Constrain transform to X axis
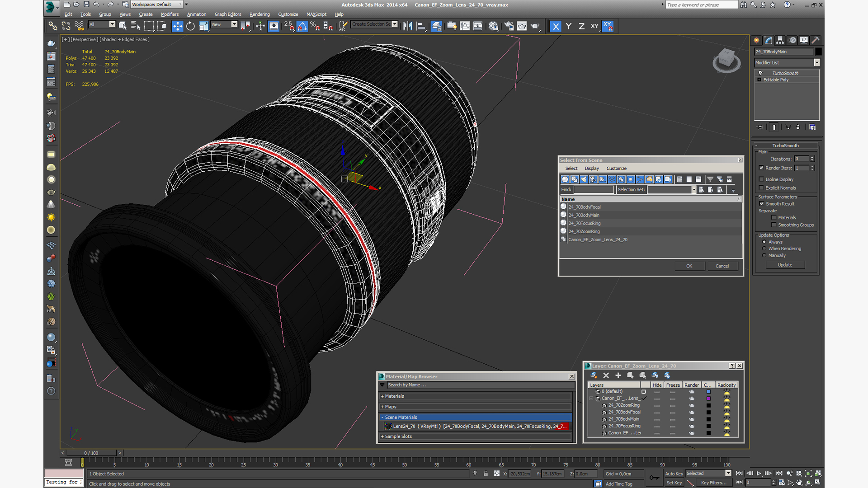 (x=556, y=26)
